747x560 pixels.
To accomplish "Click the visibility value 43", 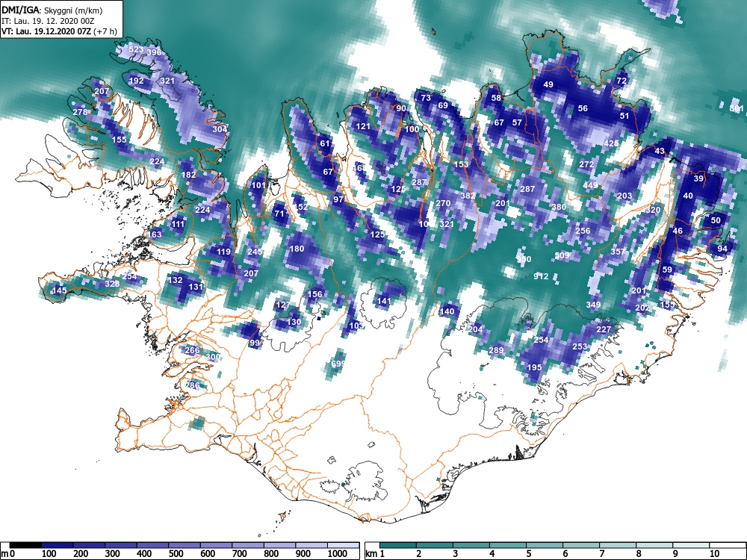I will coord(660,151).
